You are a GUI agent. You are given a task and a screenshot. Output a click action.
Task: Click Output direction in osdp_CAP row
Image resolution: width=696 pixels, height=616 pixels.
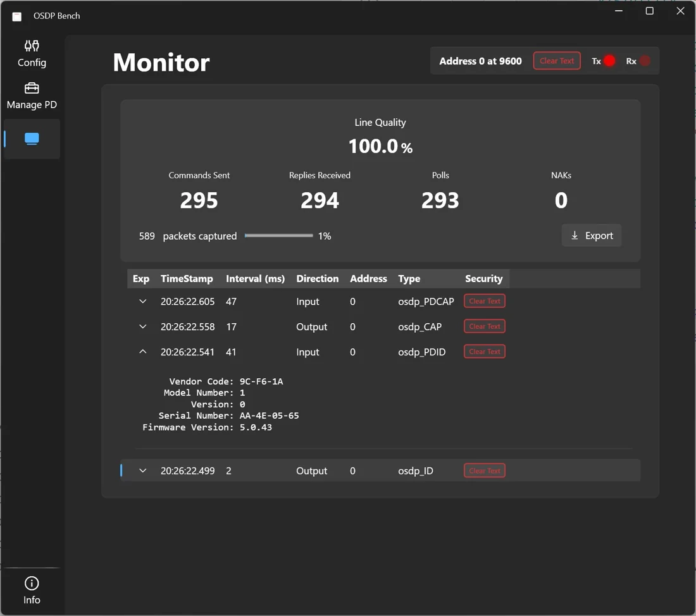point(311,326)
